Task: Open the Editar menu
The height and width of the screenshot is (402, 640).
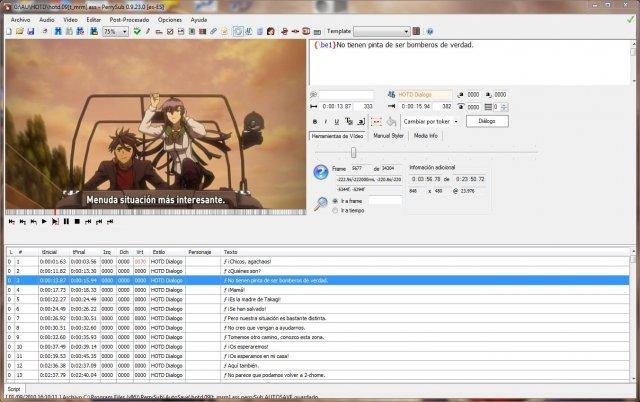Action: coord(93,20)
